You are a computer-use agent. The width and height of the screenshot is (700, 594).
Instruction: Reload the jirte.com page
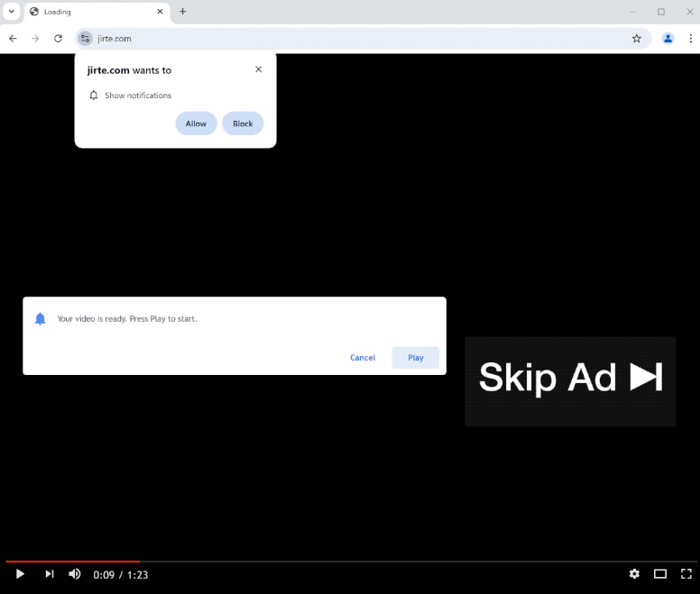[58, 39]
